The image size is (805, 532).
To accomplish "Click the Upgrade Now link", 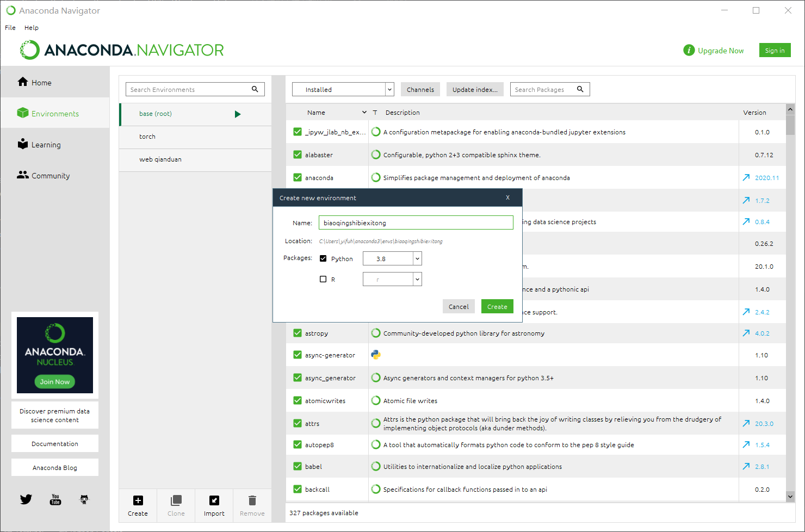I will (x=721, y=51).
